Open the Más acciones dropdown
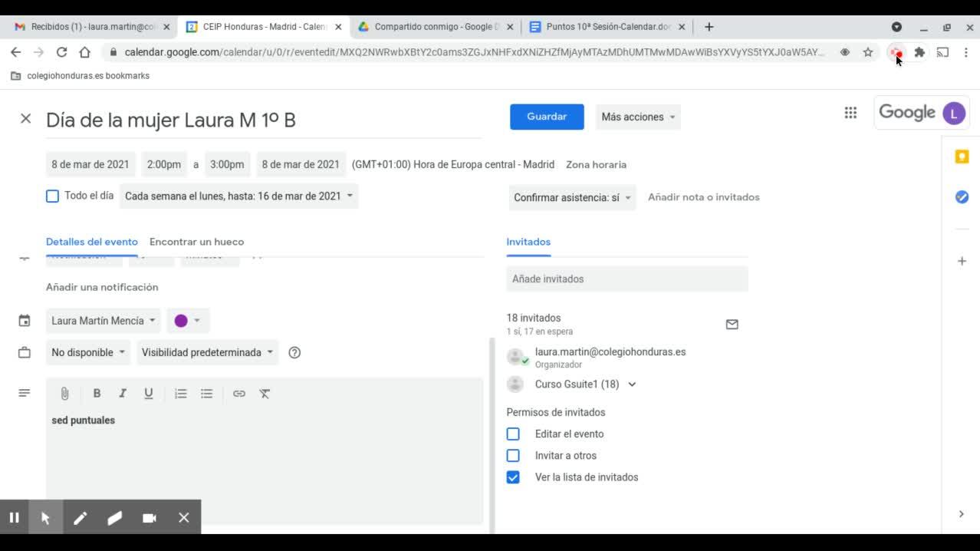Screen dimensions: 980x551 pos(638,117)
